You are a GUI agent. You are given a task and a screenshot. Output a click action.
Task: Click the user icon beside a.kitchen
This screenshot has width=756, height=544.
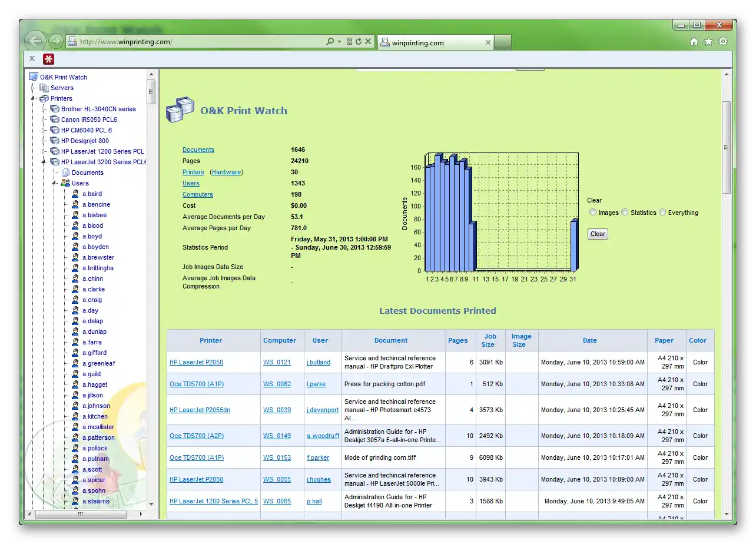[x=75, y=416]
